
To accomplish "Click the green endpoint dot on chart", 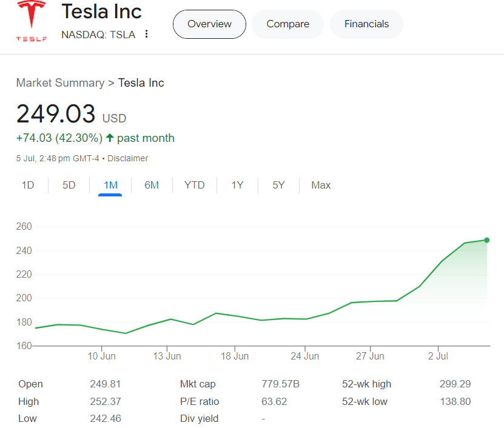I will (x=487, y=240).
